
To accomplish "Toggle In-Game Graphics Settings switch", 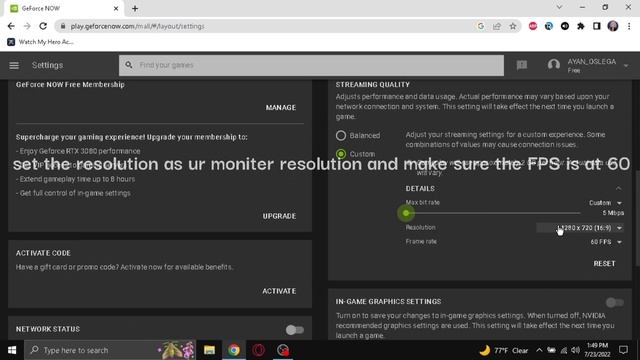I will click(615, 302).
